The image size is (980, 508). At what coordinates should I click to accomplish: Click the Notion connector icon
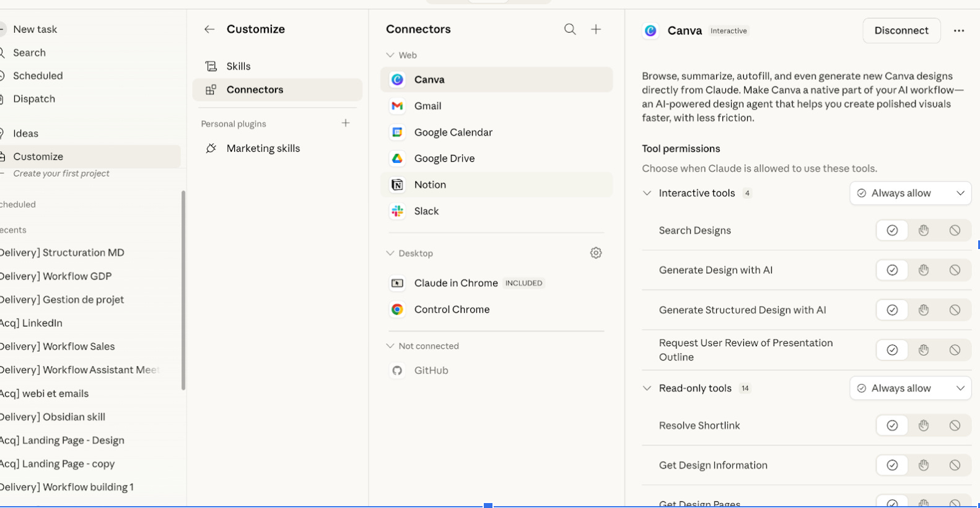coord(398,185)
